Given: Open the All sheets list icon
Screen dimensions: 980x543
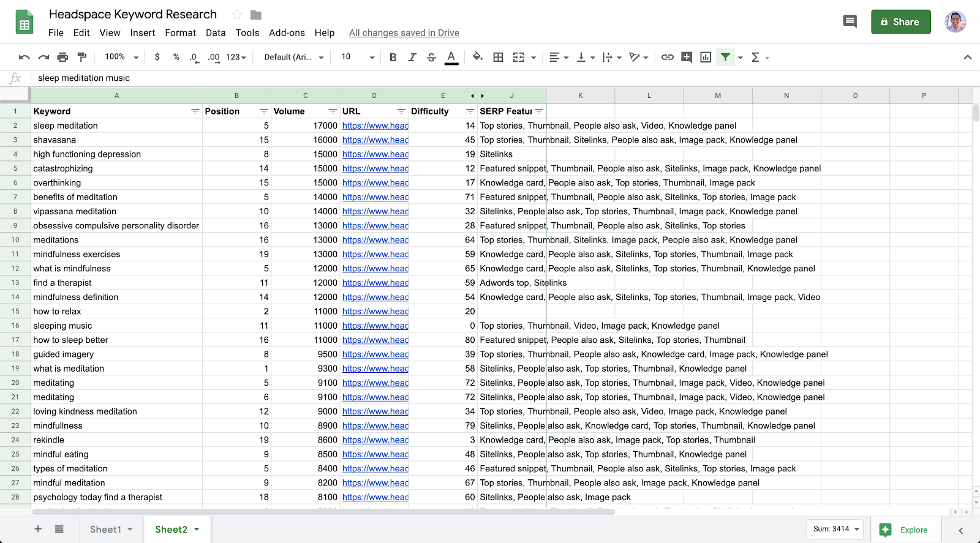Looking at the screenshot, I should [59, 529].
